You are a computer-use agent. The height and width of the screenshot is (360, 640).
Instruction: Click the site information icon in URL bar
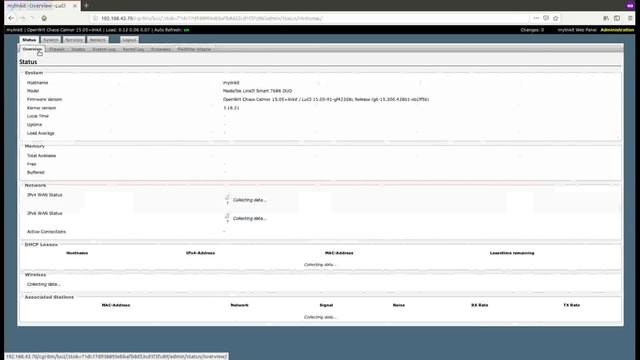pyautogui.click(x=95, y=18)
